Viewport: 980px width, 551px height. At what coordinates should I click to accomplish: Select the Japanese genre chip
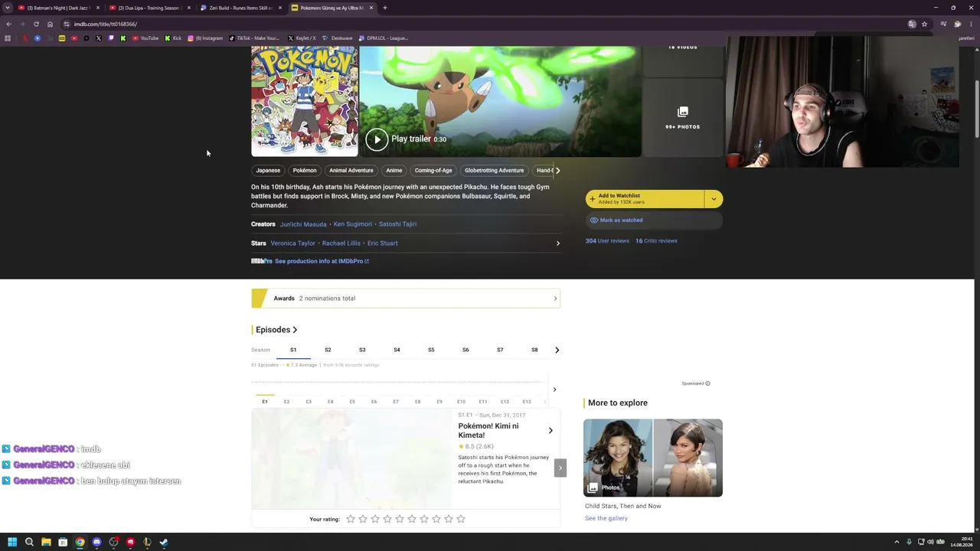(x=268, y=171)
